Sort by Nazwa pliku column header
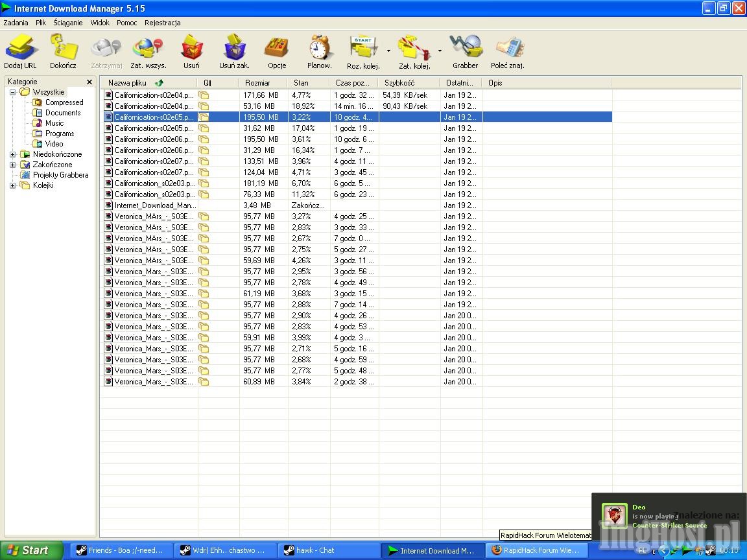The image size is (747, 560). (148, 83)
